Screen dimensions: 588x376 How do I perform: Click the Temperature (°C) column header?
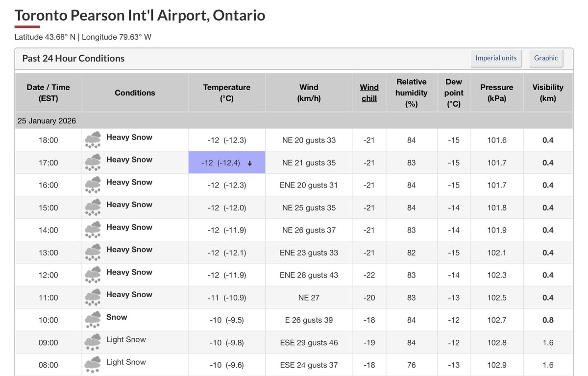click(227, 93)
